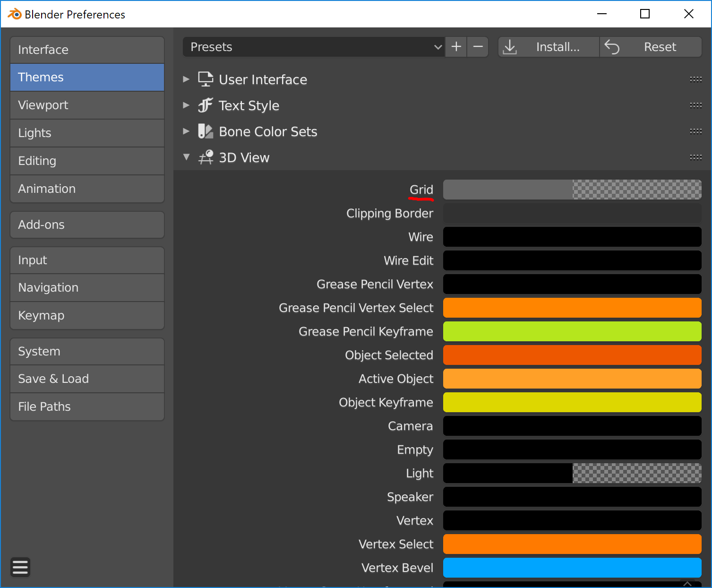The width and height of the screenshot is (712, 588).
Task: Open the Keymap preferences section
Action: pyautogui.click(x=87, y=315)
